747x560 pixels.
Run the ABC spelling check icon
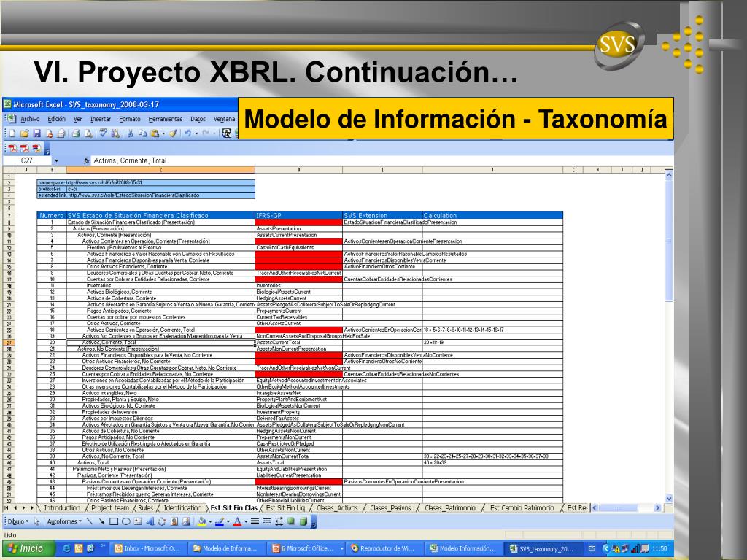click(103, 133)
